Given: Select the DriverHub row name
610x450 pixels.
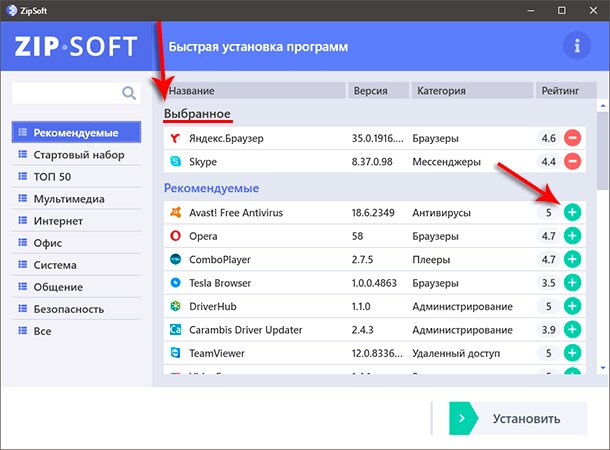Looking at the screenshot, I should (212, 306).
